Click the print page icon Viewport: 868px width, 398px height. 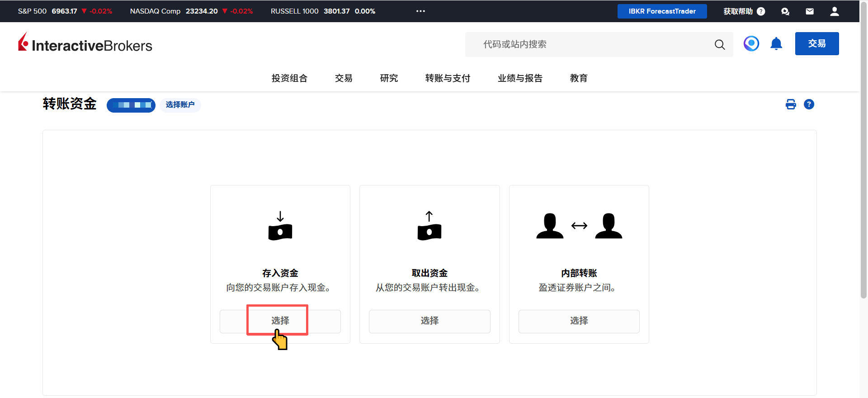pyautogui.click(x=791, y=104)
